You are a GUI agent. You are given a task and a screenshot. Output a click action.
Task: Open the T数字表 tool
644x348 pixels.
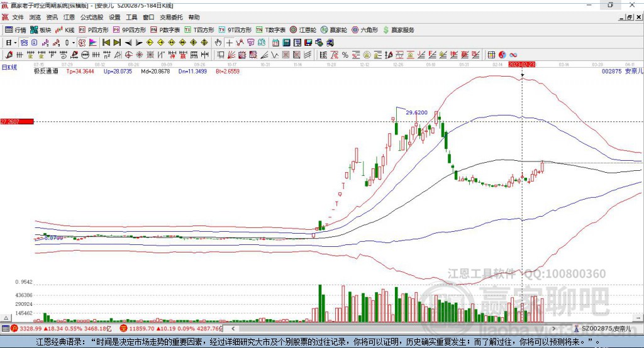(x=270, y=30)
